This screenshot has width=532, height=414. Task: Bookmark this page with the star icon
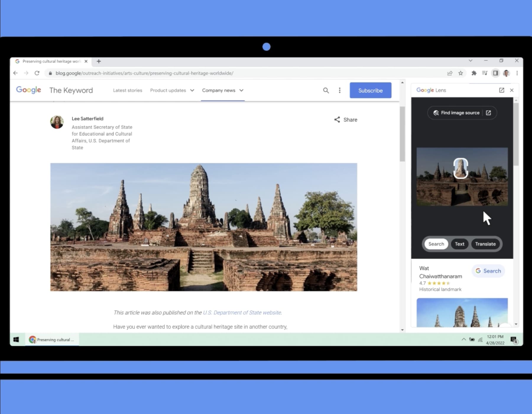[x=460, y=73]
